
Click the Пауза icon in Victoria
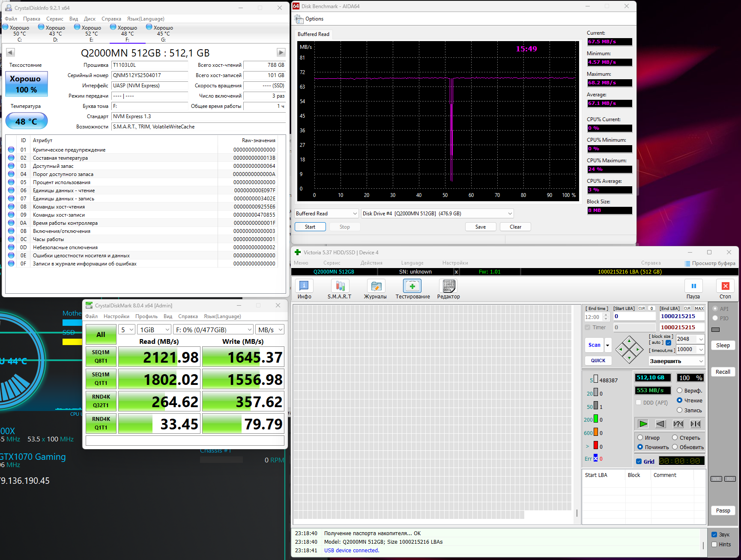click(693, 286)
